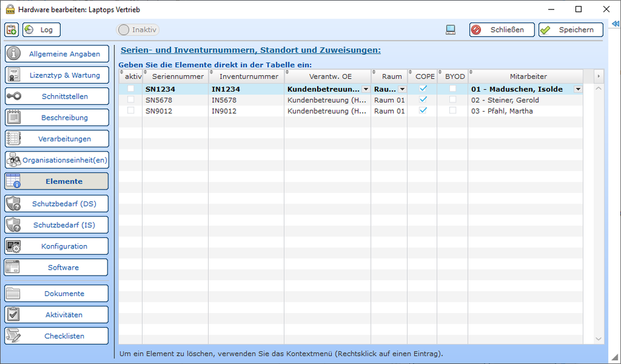Open the Konfiguration section
Viewport: 621px width, 364px height.
coord(57,246)
